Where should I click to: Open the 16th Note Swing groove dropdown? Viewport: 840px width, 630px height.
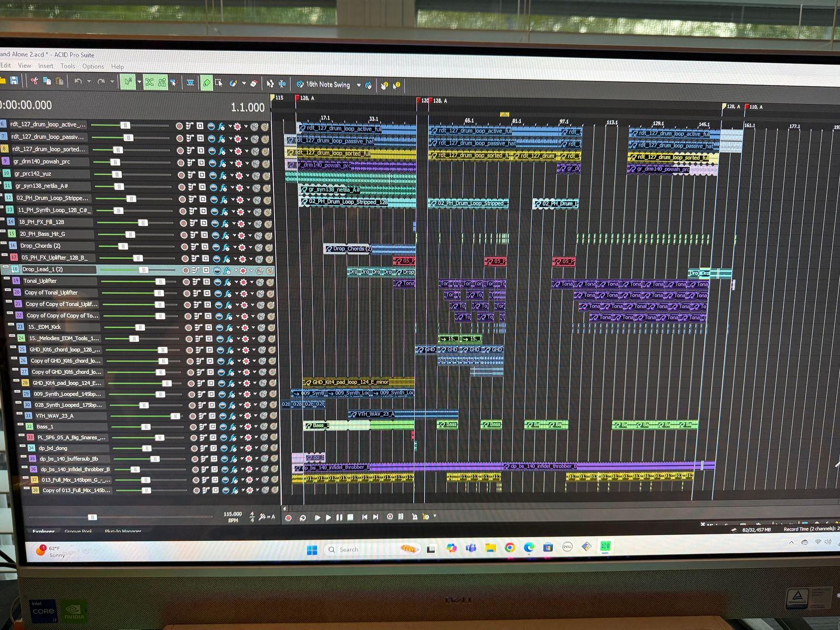click(x=359, y=85)
